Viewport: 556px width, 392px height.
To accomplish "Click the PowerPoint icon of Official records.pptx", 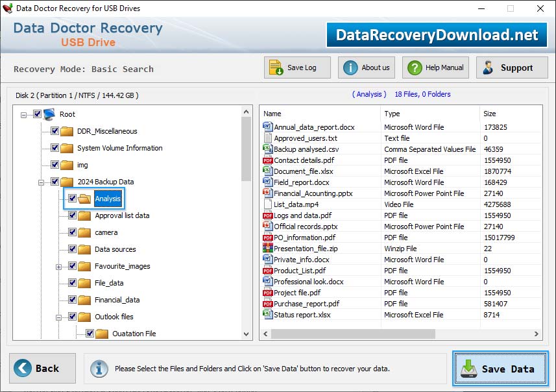I will point(267,226).
